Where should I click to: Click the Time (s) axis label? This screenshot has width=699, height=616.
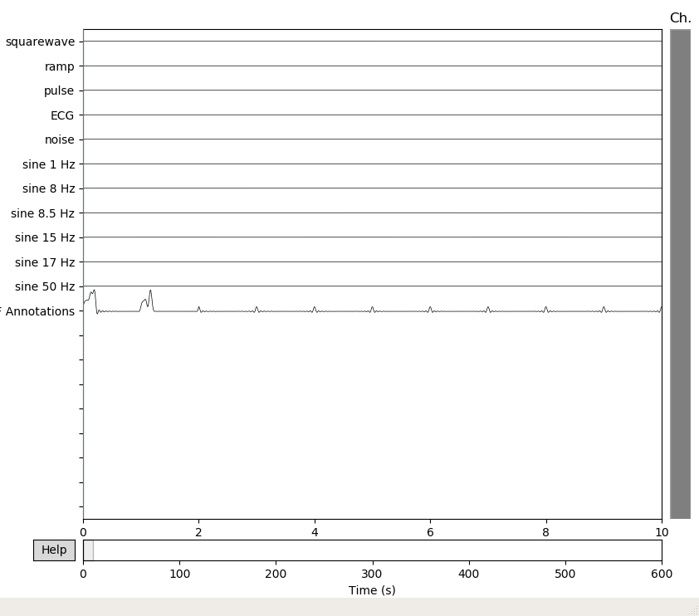coord(372,590)
